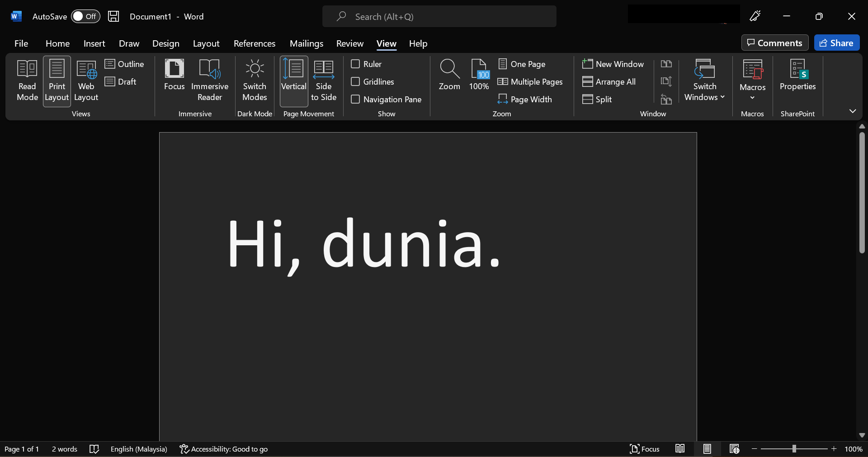
Task: Click the zoom slider in status bar
Action: (x=794, y=449)
